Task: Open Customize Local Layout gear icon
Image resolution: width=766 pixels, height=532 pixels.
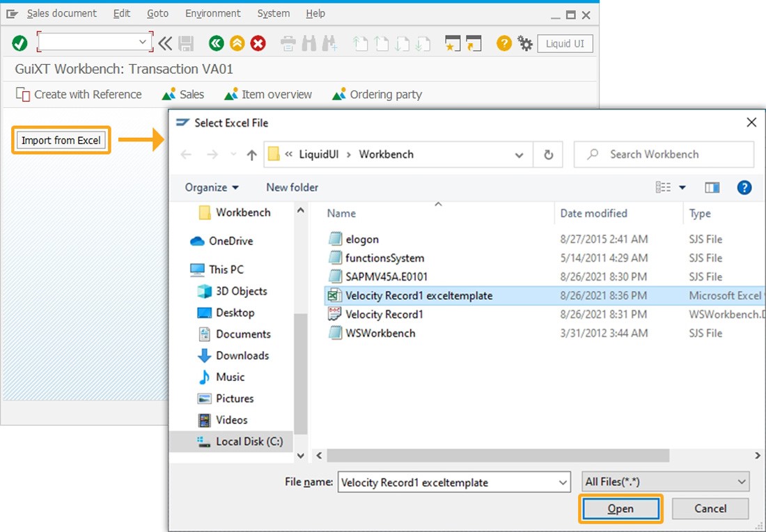Action: (x=524, y=43)
